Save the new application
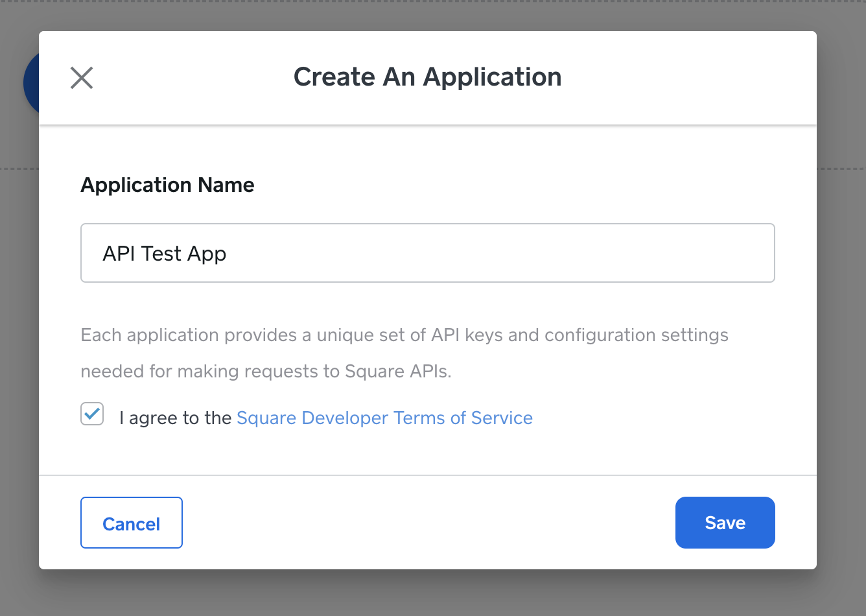 [725, 523]
